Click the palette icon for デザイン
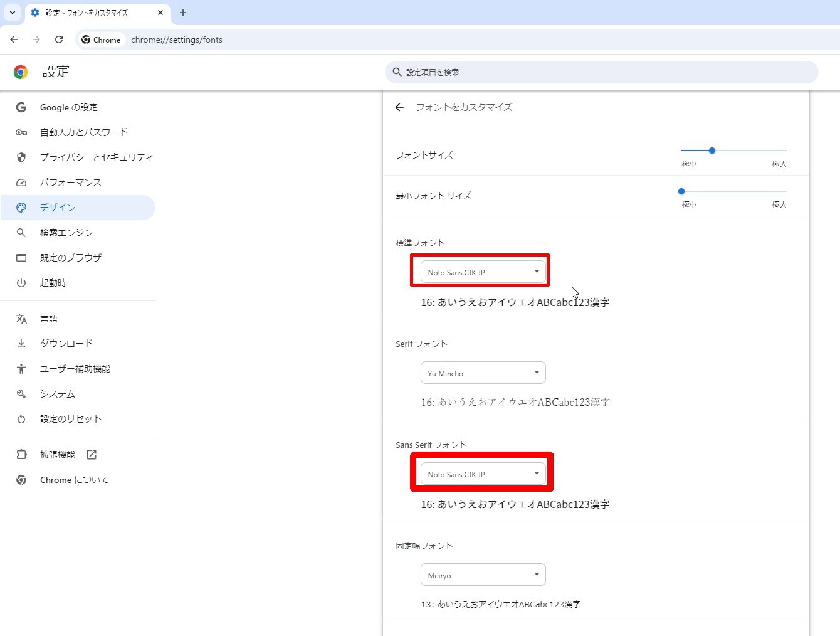 (x=21, y=208)
